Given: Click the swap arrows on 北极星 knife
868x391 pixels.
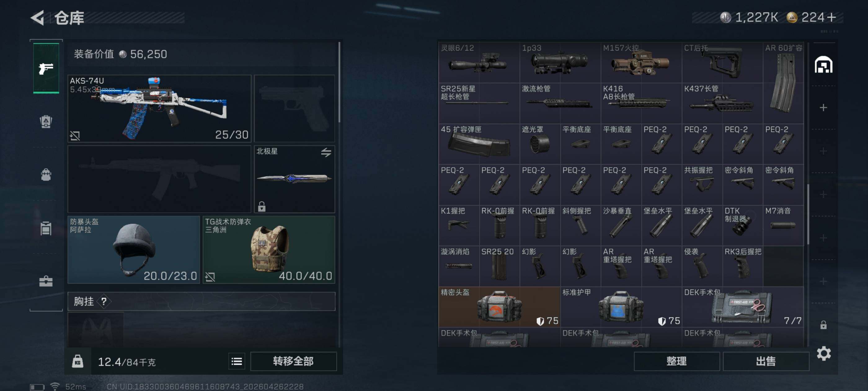Looking at the screenshot, I should coord(326,152).
